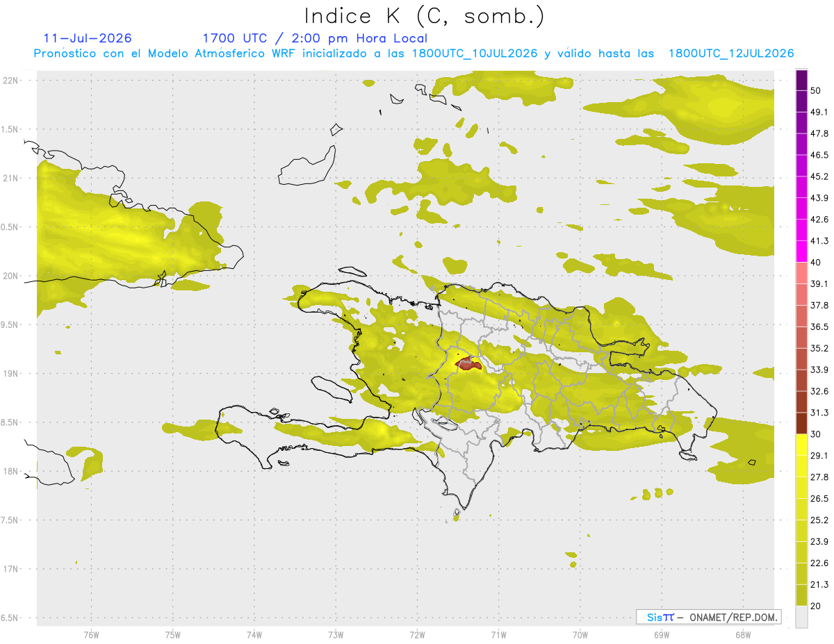Click the 1800UTC_12JUL2026 validity timestamp

(731, 53)
